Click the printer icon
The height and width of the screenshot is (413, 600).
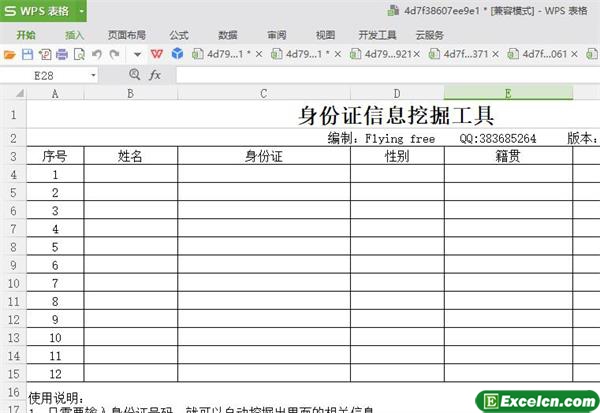62,54
